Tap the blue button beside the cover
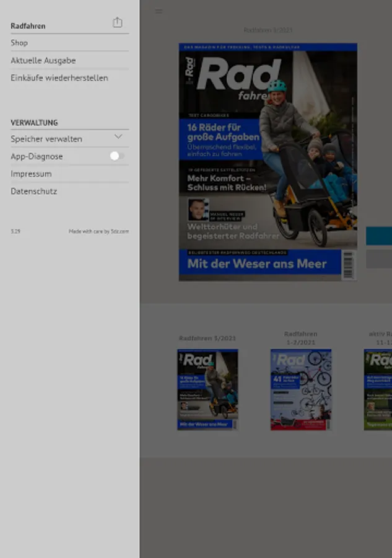392x558 pixels. point(379,236)
